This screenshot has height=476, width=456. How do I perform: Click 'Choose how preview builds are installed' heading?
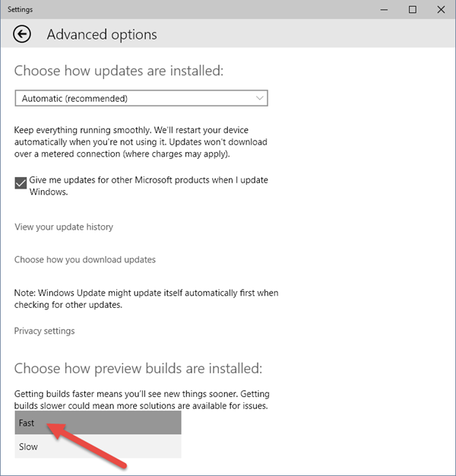tap(138, 368)
